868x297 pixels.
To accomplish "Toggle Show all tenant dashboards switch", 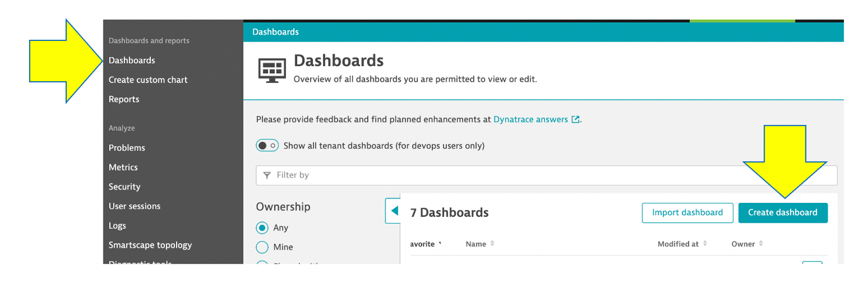I will (267, 146).
